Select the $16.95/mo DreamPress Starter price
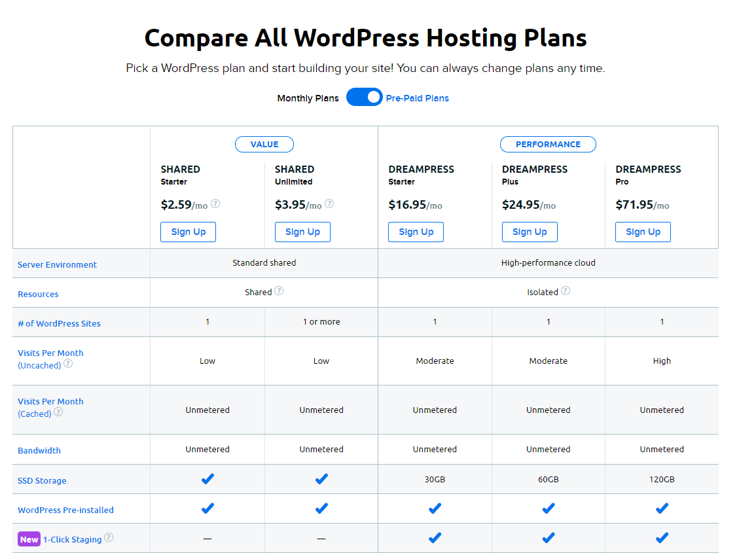The image size is (756, 553). click(415, 205)
